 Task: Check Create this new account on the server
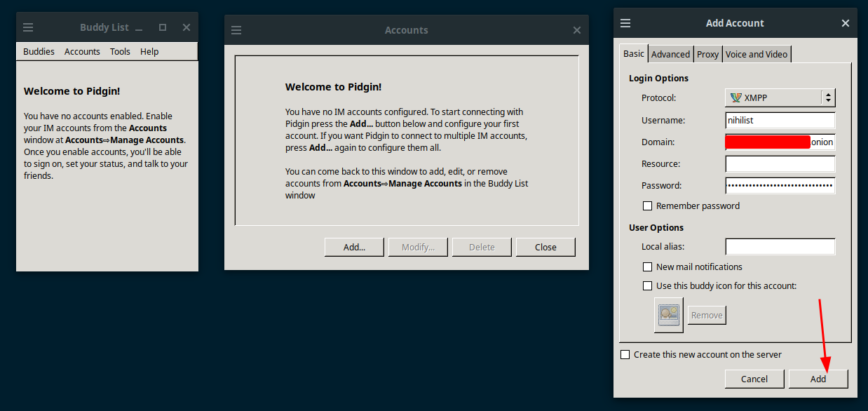625,354
